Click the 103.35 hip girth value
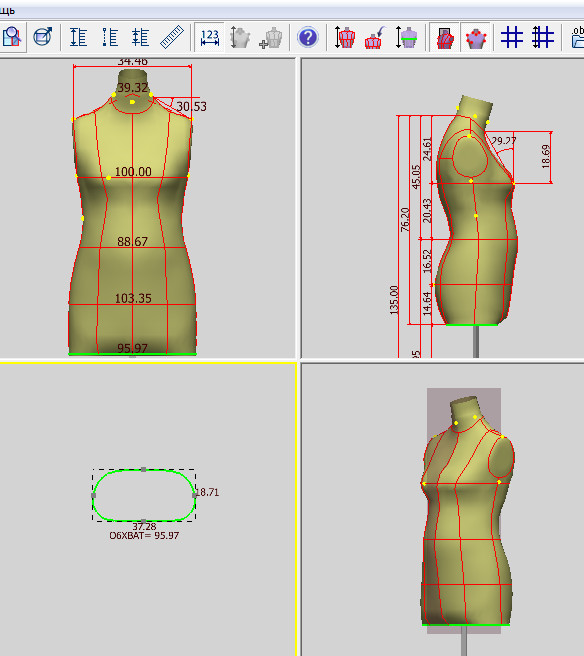 (x=133, y=298)
